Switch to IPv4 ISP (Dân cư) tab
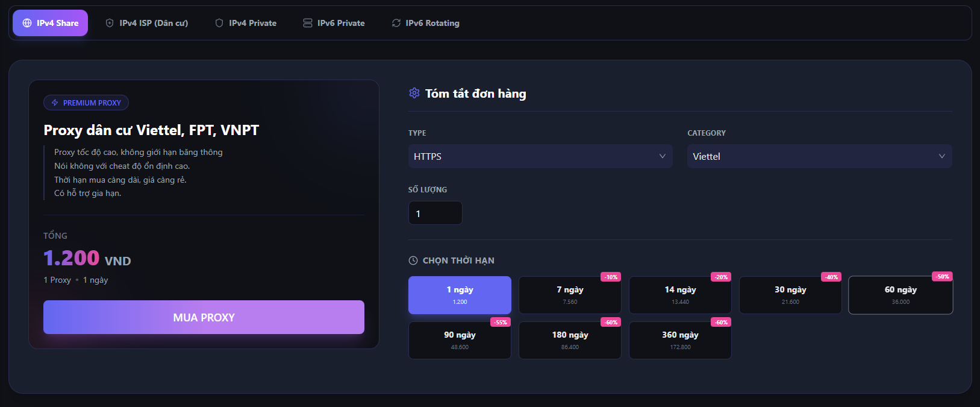This screenshot has height=407, width=980. (x=146, y=23)
